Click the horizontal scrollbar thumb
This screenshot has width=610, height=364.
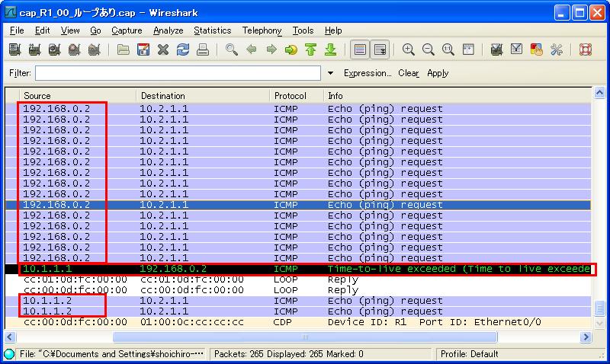(305, 337)
